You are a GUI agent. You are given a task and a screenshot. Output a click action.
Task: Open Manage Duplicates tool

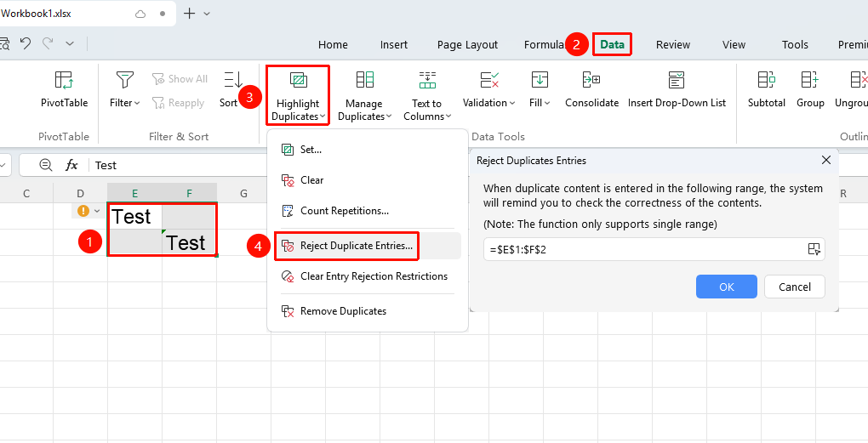pos(365,95)
